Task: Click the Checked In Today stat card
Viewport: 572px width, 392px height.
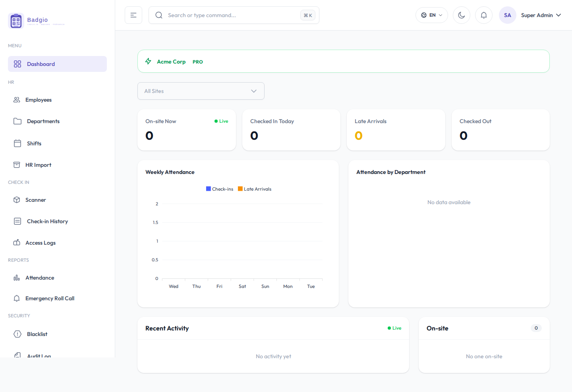Action: point(291,130)
